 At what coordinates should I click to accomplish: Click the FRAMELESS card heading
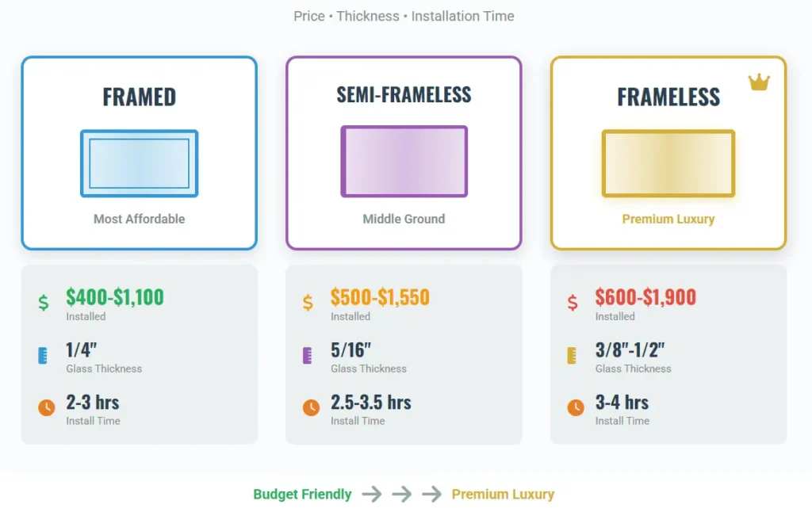(668, 97)
